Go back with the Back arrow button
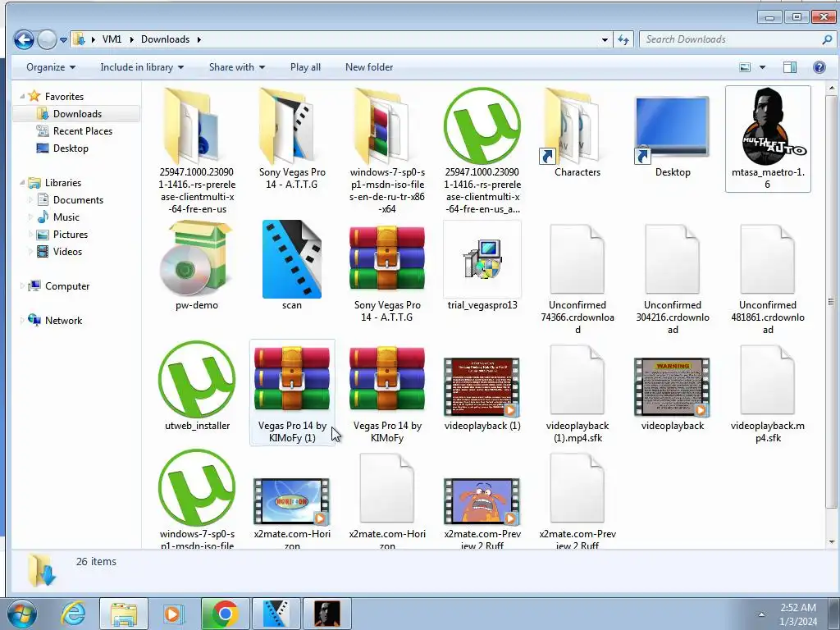The width and height of the screenshot is (840, 630). point(24,39)
